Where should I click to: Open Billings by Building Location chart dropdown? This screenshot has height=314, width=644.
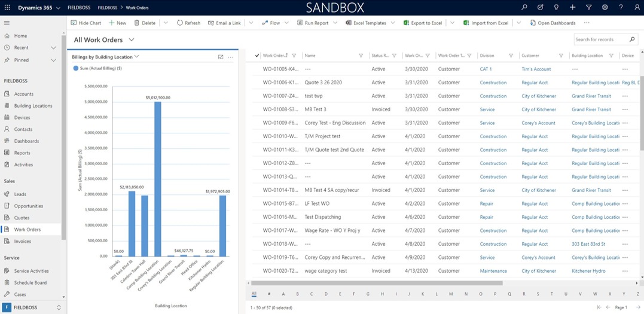pyautogui.click(x=136, y=57)
